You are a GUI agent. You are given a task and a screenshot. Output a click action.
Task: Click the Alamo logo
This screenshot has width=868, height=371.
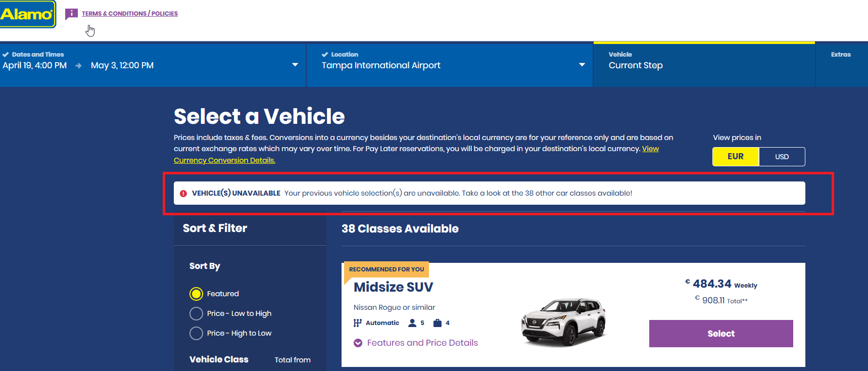[27, 14]
